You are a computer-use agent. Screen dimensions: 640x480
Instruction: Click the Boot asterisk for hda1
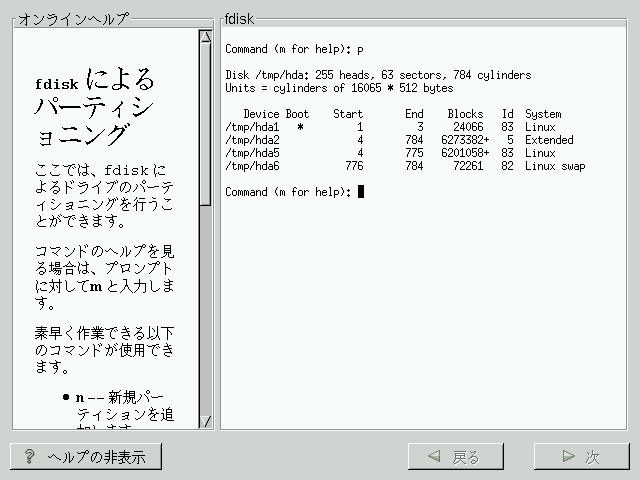299,128
